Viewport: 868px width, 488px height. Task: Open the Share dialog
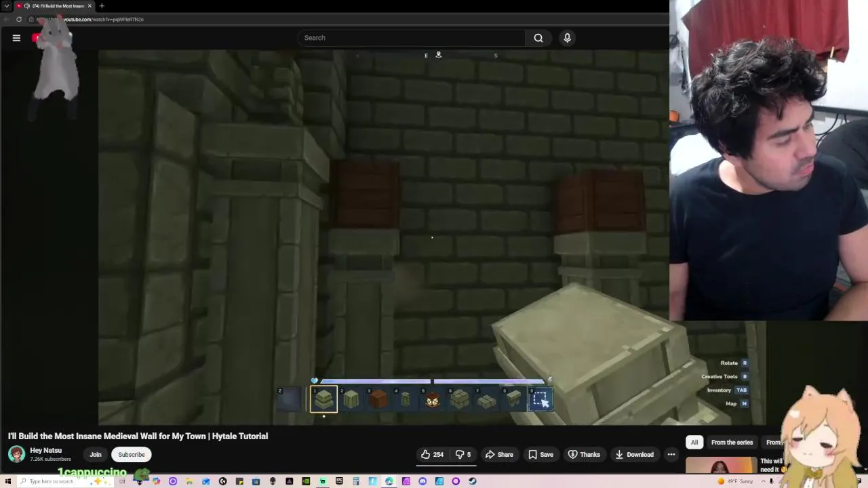point(499,455)
